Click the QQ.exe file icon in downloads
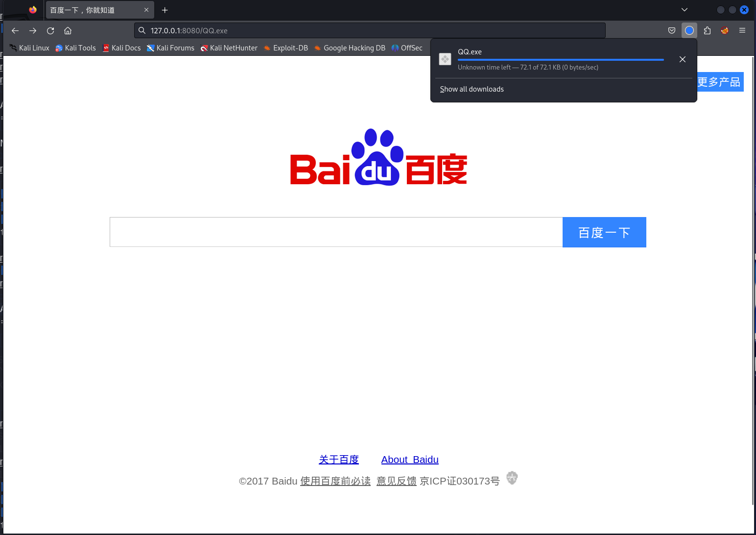 (x=445, y=59)
